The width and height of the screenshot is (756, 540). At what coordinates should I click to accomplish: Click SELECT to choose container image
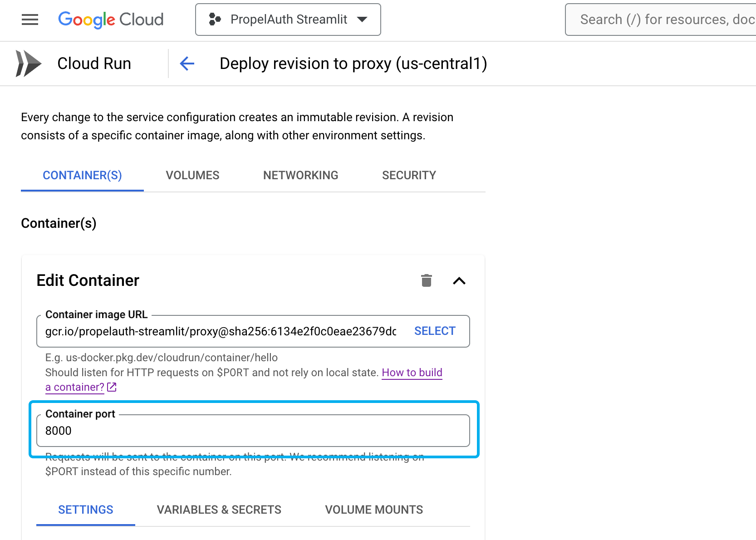[x=435, y=331]
